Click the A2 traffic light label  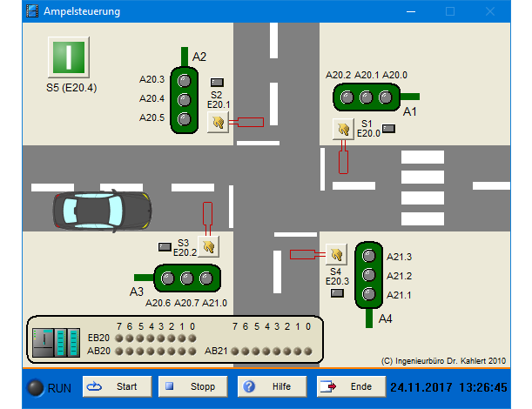coord(199,57)
